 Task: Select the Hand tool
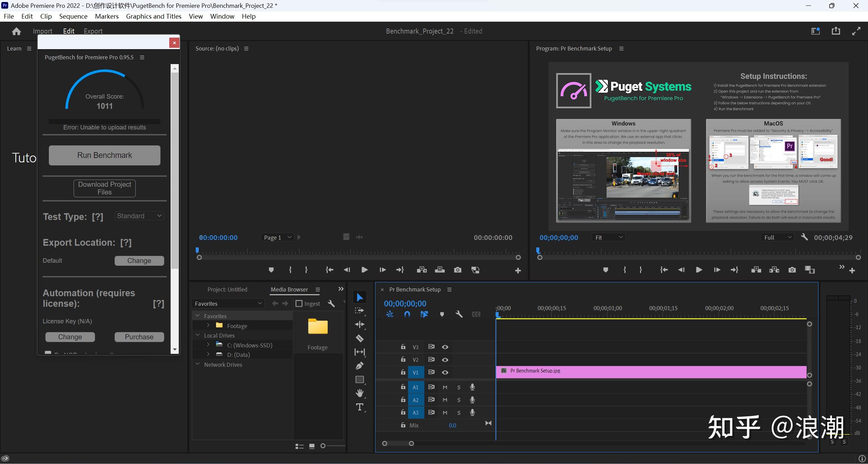click(360, 393)
